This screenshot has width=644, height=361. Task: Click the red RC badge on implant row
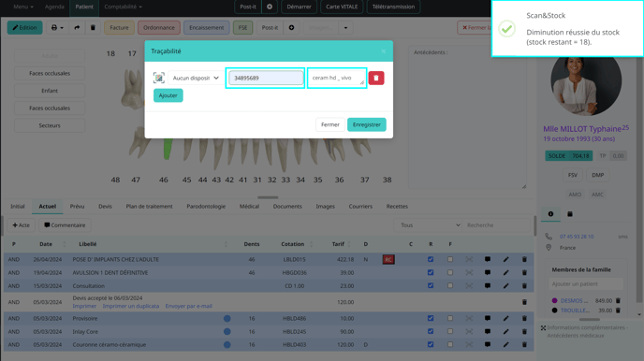(x=388, y=259)
